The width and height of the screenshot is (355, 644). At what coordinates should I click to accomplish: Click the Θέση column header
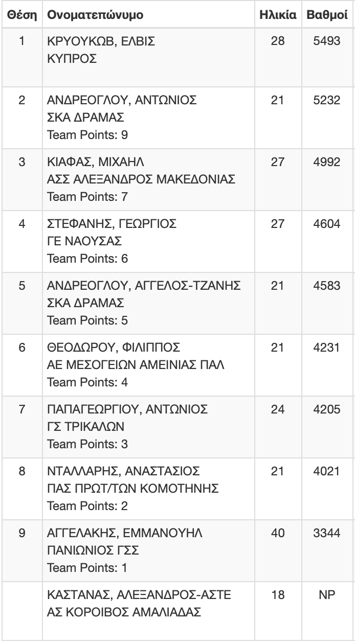click(x=21, y=15)
